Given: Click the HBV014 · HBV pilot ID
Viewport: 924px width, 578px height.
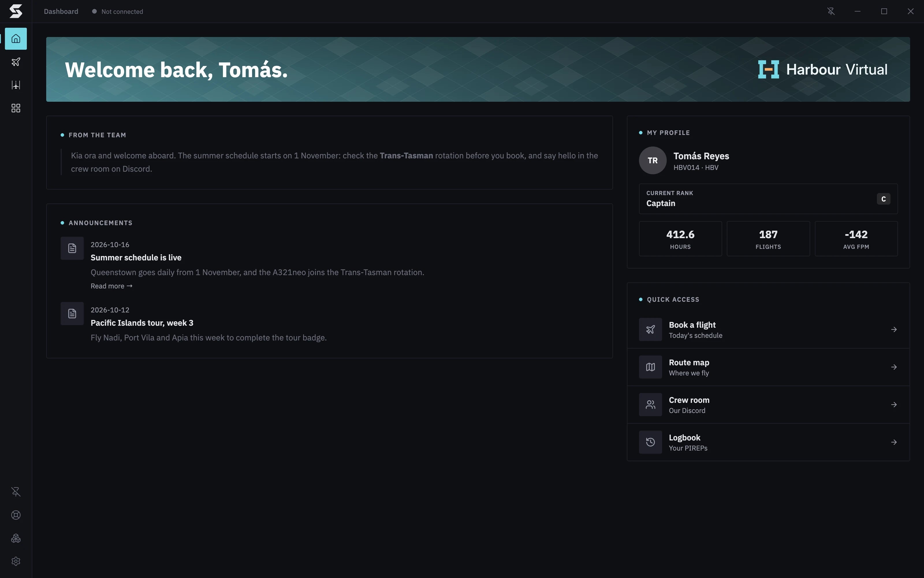Looking at the screenshot, I should pos(696,167).
